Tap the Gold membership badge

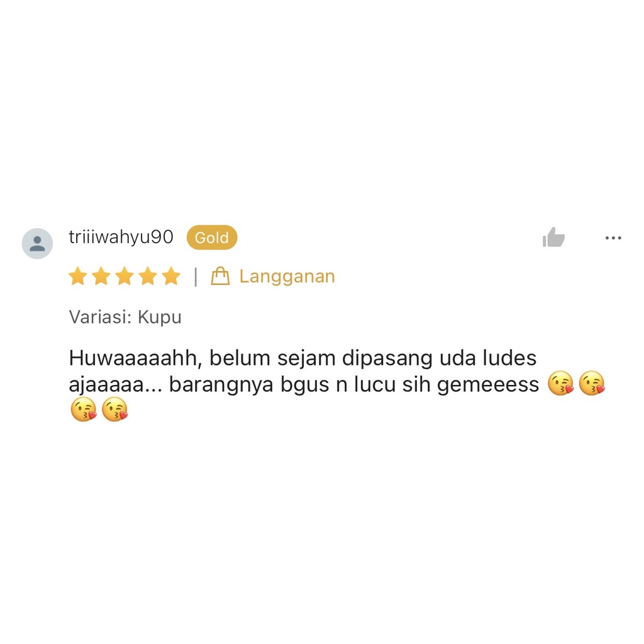tap(212, 237)
